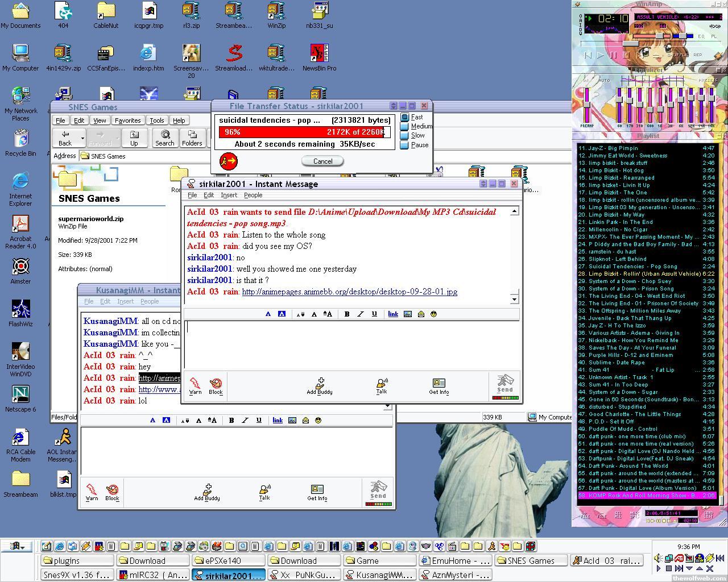Click Warn icon in sirkilar2001 message window

[195, 385]
